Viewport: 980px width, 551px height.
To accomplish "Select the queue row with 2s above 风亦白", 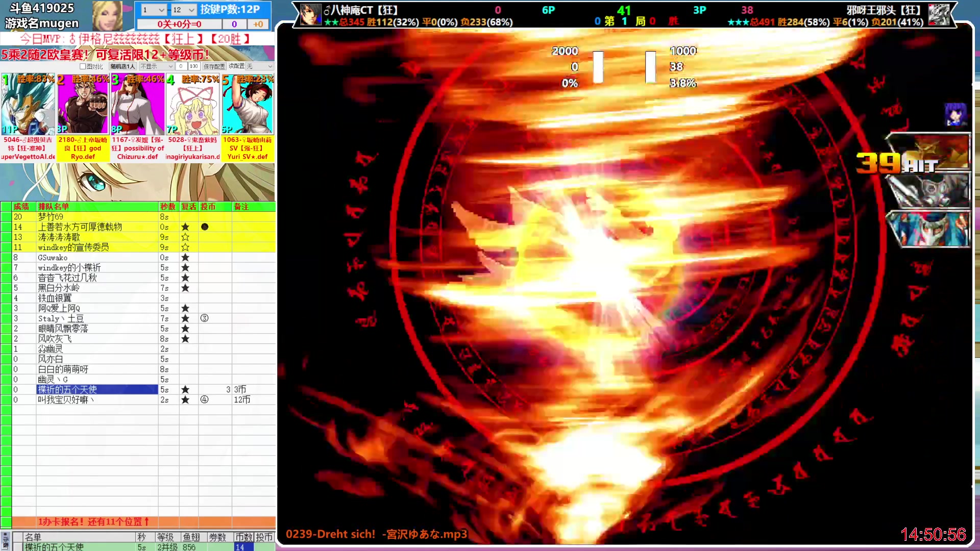I will coord(138,349).
